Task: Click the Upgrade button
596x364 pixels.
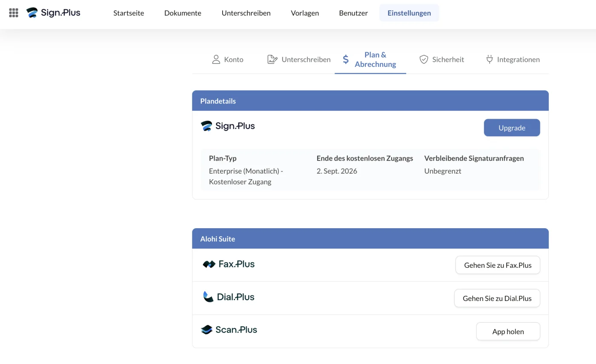Action: (x=512, y=128)
